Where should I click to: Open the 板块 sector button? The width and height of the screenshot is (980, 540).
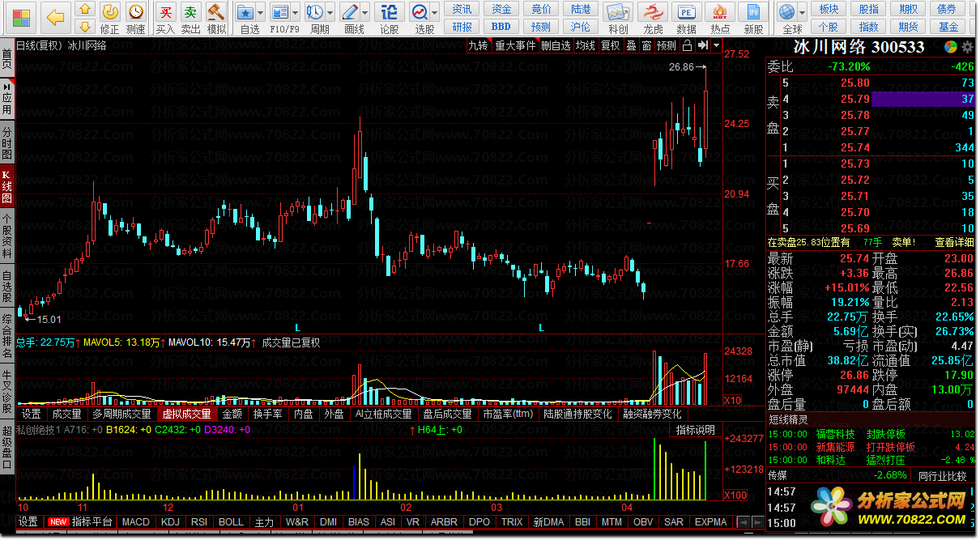[829, 9]
